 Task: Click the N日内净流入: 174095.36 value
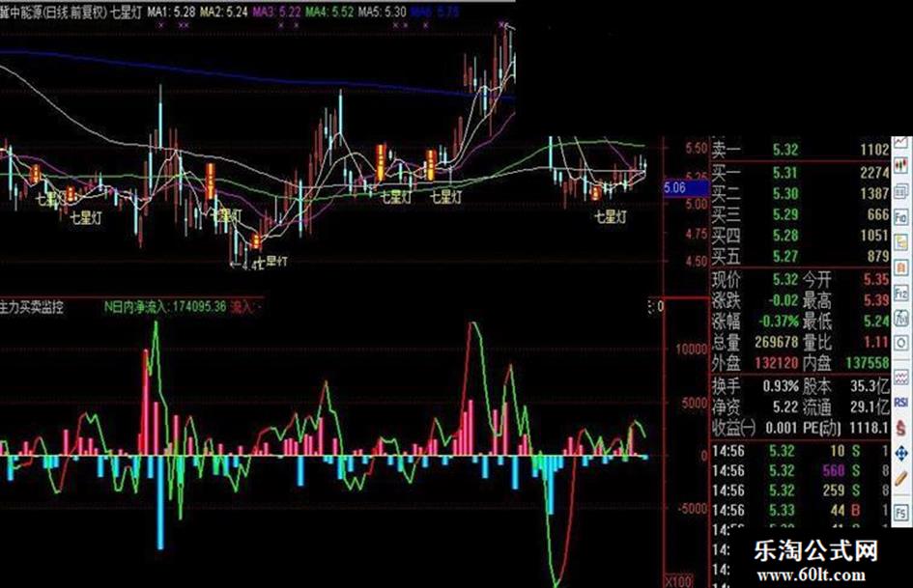click(x=165, y=307)
